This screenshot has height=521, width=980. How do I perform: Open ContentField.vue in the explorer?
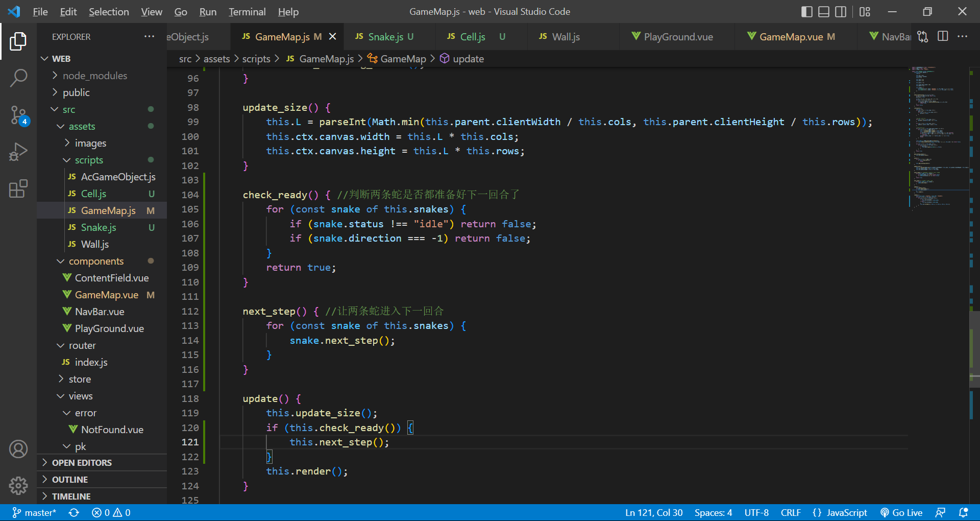102,278
